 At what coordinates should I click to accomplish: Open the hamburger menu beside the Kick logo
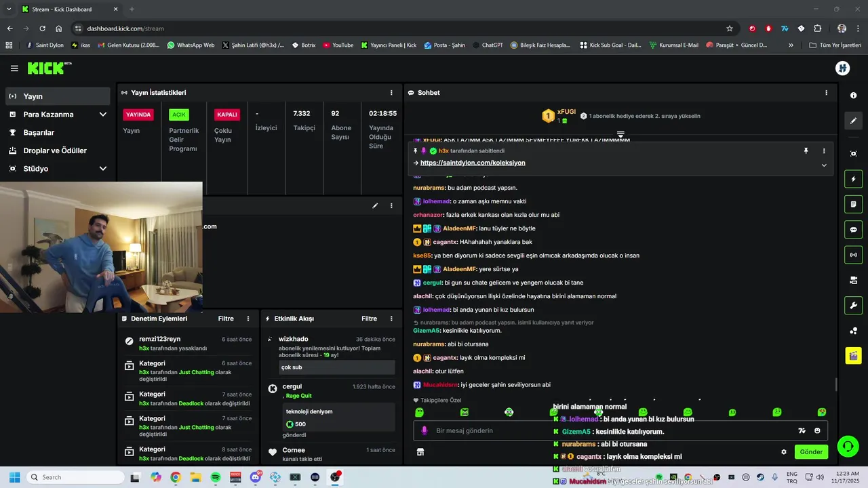click(14, 68)
